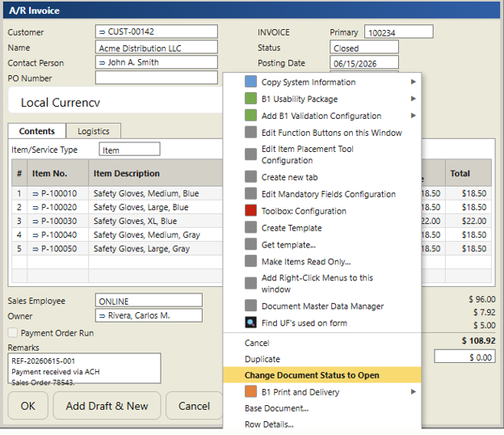Open the Sales Employee ONLINE dropdown
The height and width of the screenshot is (435, 504).
click(x=149, y=300)
